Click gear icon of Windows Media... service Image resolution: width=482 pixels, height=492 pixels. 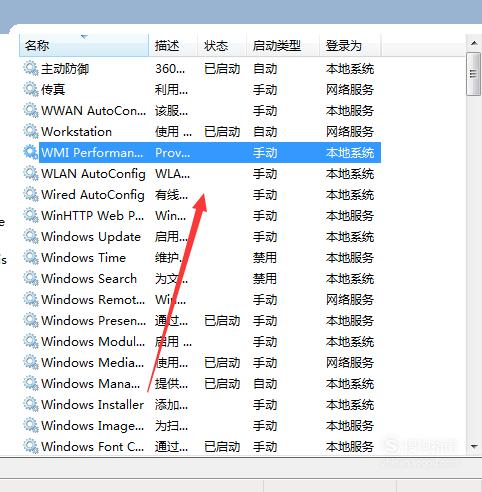point(31,363)
